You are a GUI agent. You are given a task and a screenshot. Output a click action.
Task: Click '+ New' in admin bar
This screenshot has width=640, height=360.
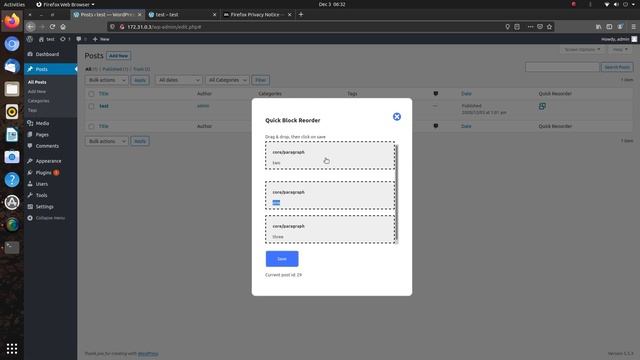[101, 39]
